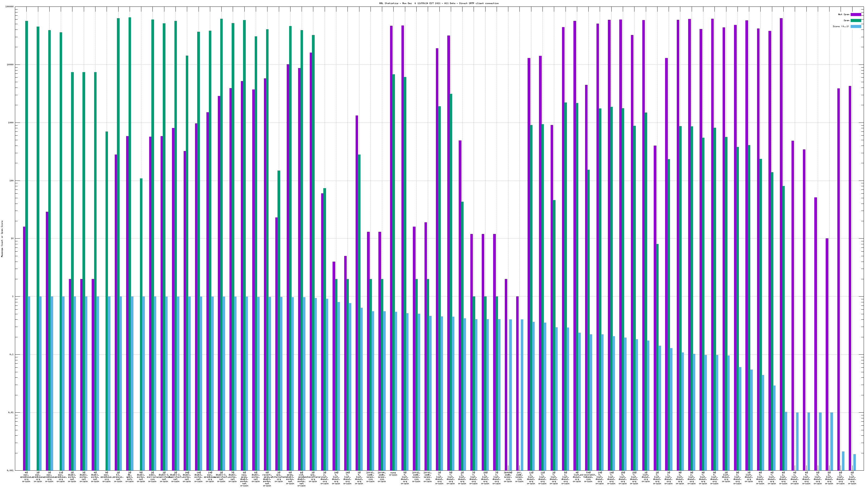Image resolution: width=868 pixels, height=488 pixels.
Task: Click the 0.001 y-axis tick label
Action: [x=11, y=470]
